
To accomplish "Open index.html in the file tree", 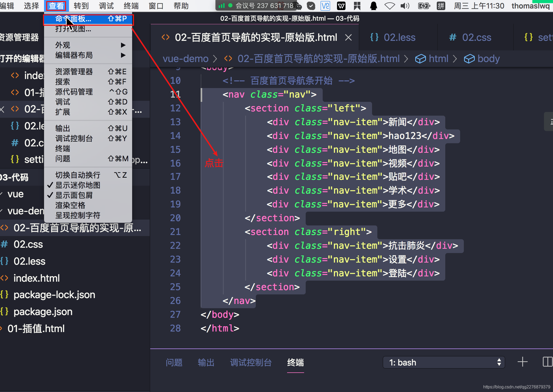I will click(75, 278).
